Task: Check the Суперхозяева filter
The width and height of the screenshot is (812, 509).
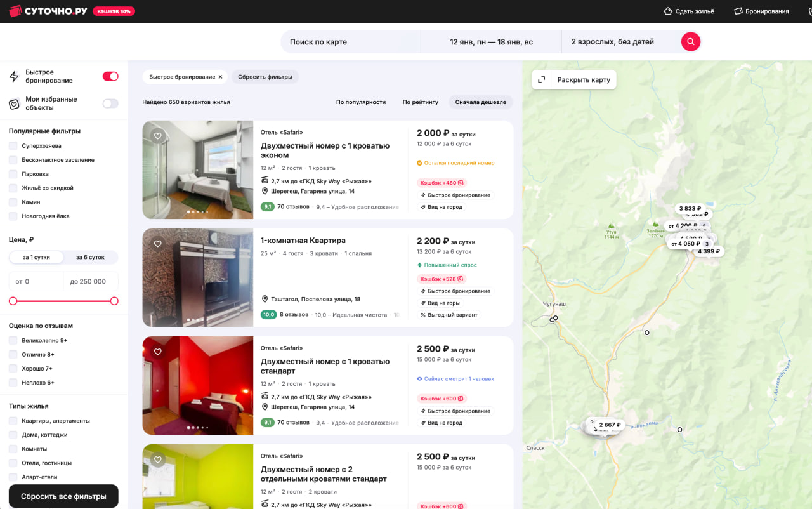Action: pos(13,146)
